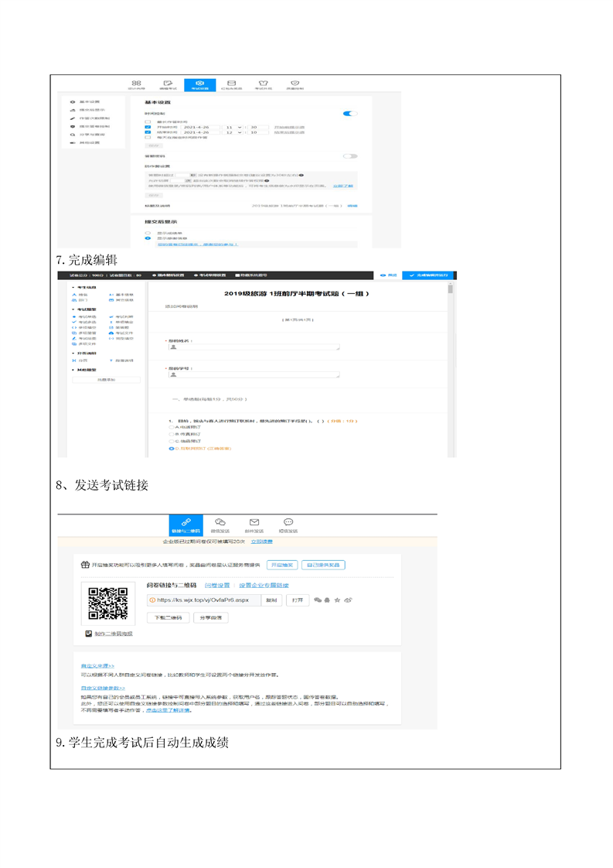Turn off the 时间控制 toggle switch

point(350,114)
